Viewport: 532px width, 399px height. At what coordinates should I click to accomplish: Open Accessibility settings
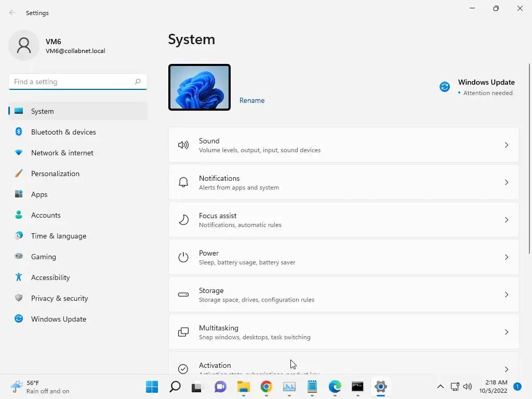[x=78, y=277]
